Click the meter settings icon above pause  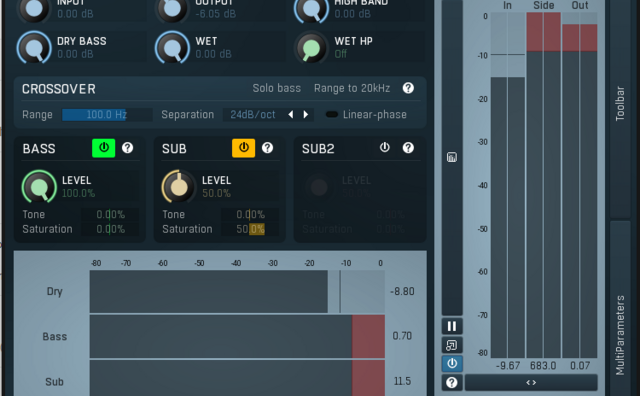[x=452, y=157]
